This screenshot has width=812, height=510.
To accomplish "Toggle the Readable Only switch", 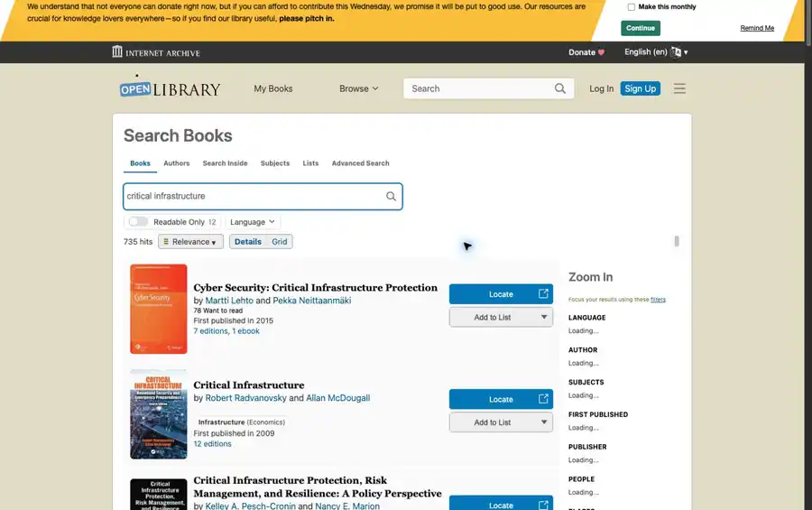I will point(138,222).
